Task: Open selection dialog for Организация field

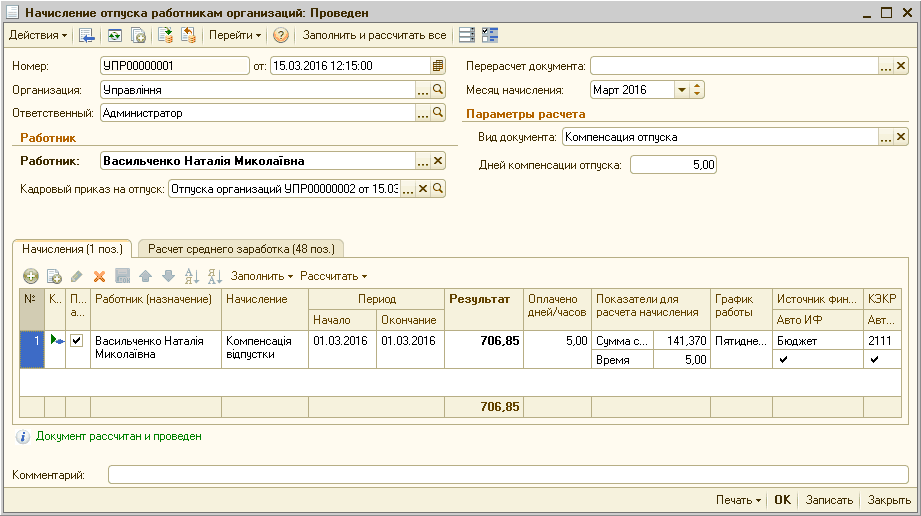Action: (422, 90)
